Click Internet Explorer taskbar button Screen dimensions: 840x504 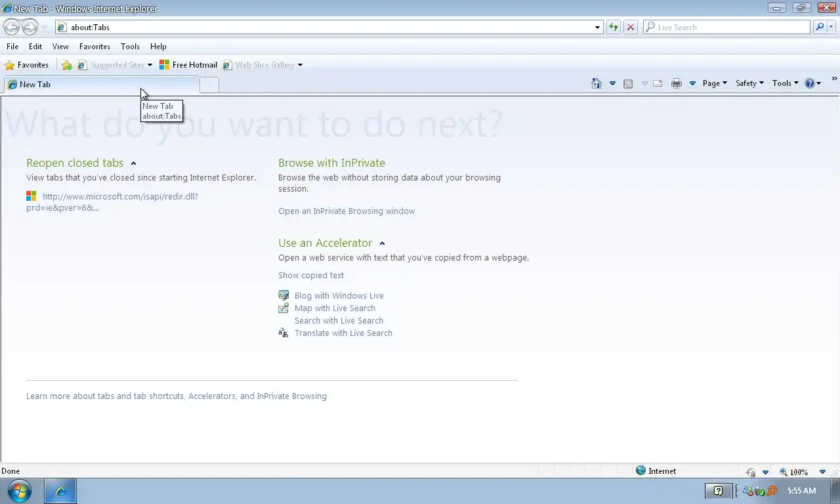point(60,491)
